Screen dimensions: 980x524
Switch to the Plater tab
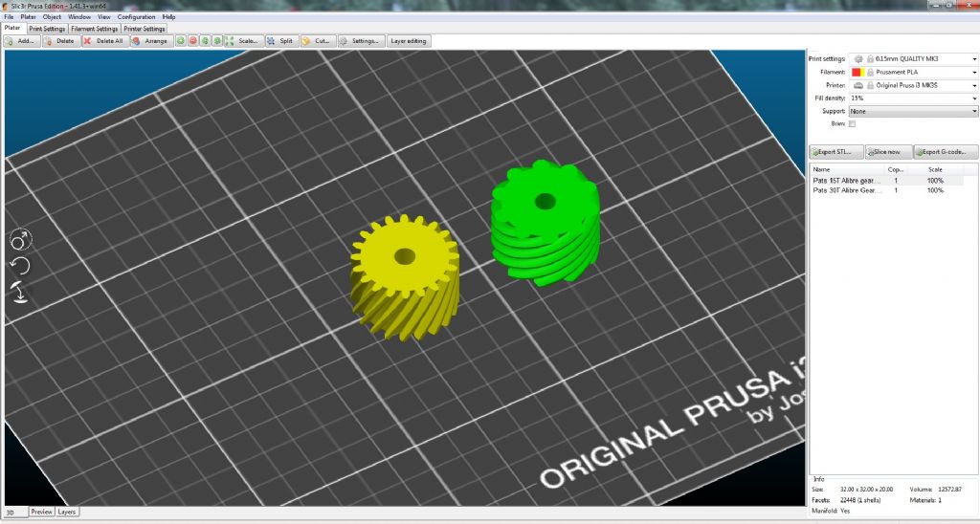pos(12,28)
